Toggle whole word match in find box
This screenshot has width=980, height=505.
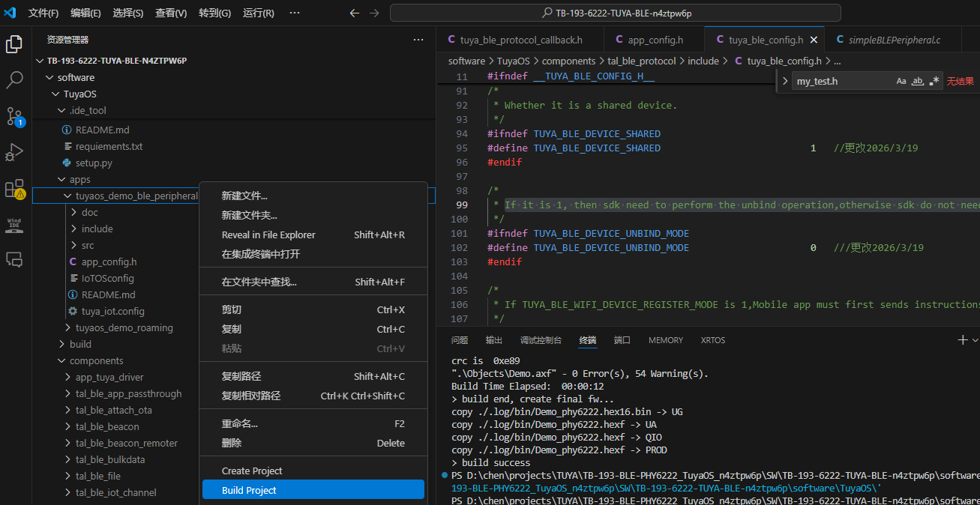[917, 82]
